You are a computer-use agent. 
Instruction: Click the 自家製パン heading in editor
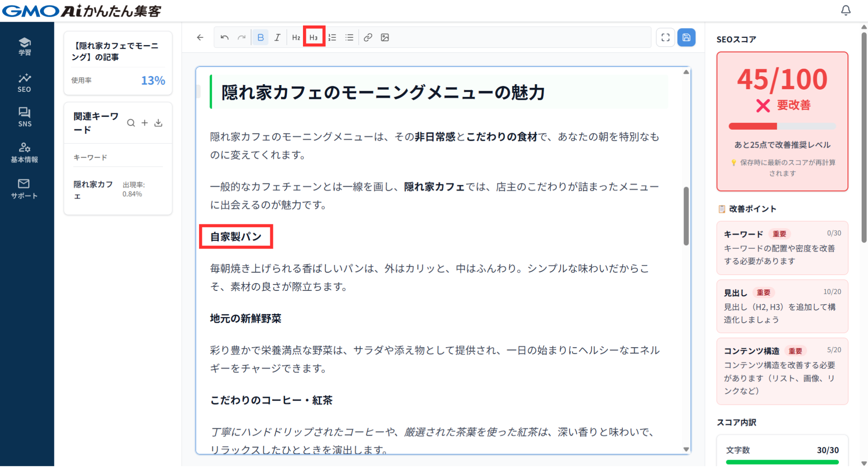pyautogui.click(x=236, y=237)
